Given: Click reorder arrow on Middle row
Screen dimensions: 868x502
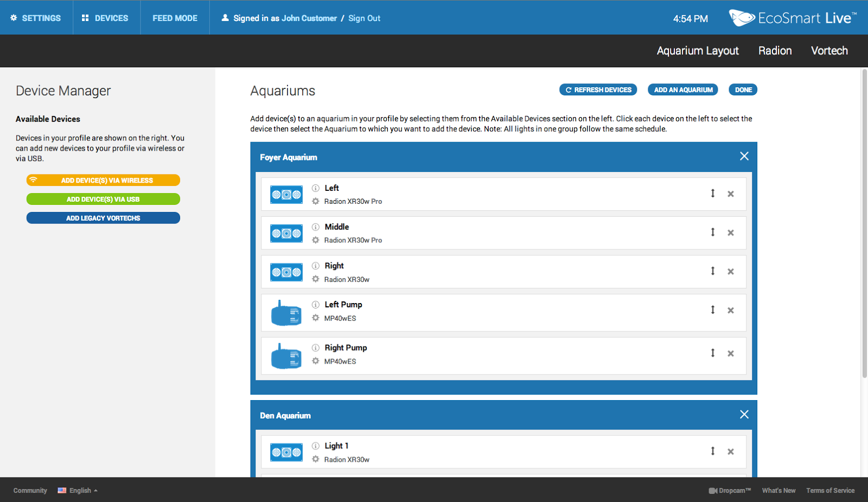Looking at the screenshot, I should pyautogui.click(x=713, y=232).
